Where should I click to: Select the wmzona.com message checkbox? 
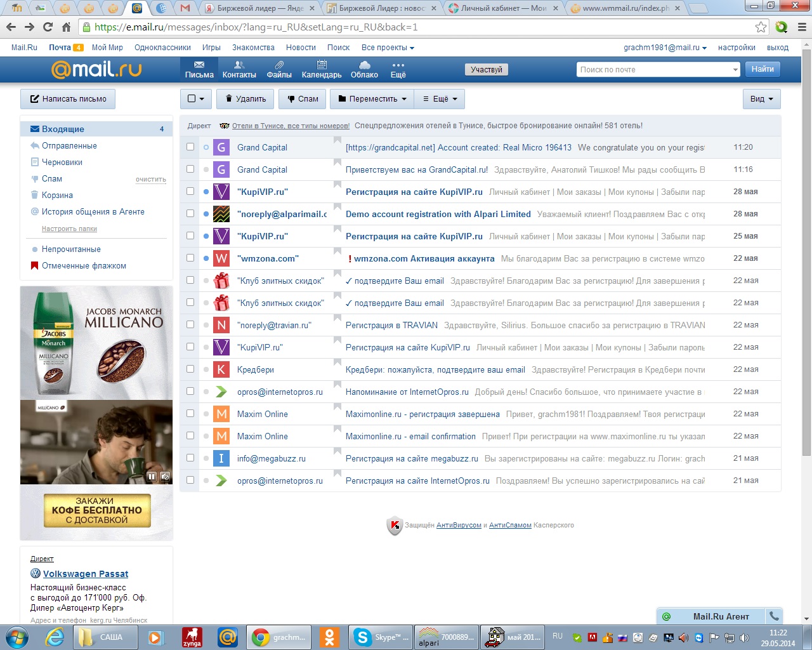tap(190, 258)
